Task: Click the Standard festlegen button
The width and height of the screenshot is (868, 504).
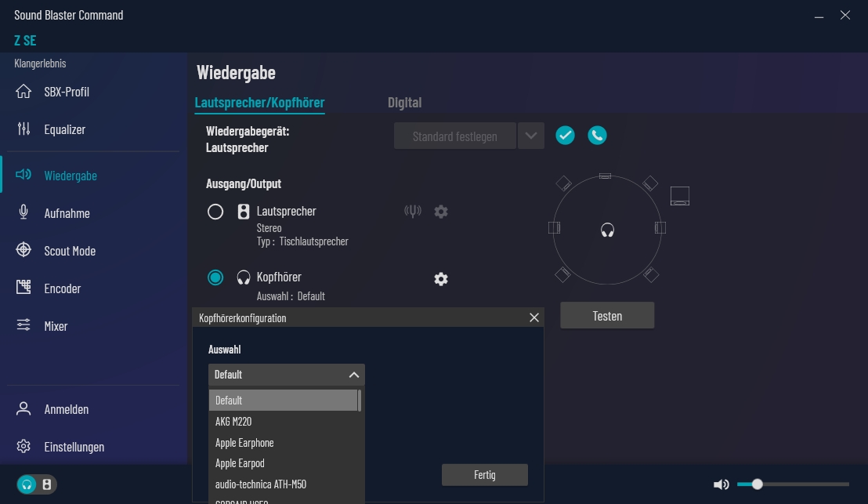Action: [x=455, y=136]
